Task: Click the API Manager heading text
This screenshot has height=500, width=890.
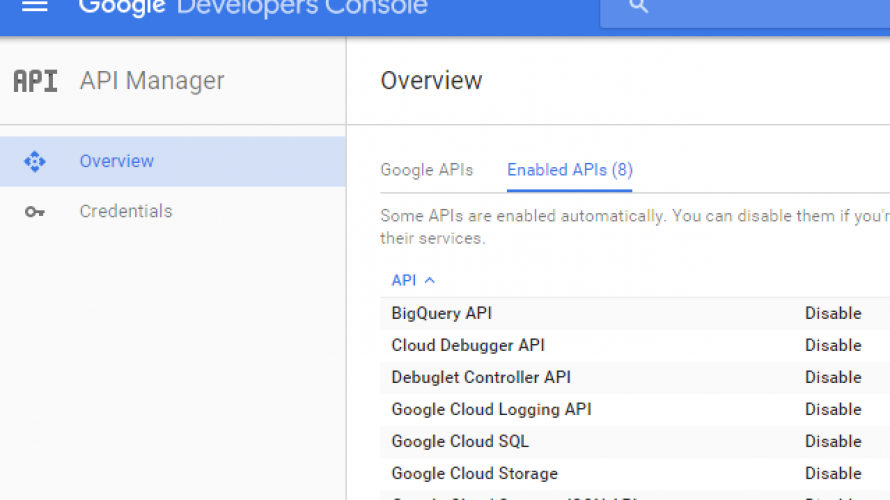Action: (x=152, y=81)
